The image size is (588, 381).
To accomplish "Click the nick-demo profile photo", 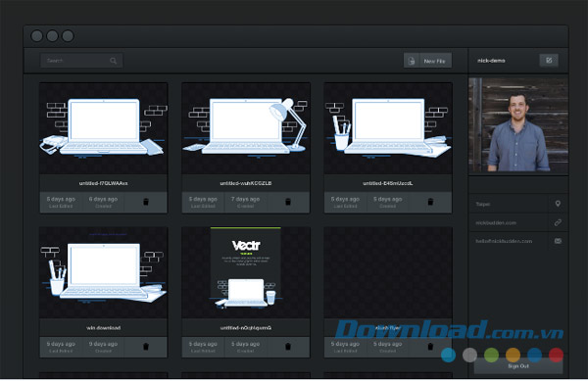I will 518,125.
